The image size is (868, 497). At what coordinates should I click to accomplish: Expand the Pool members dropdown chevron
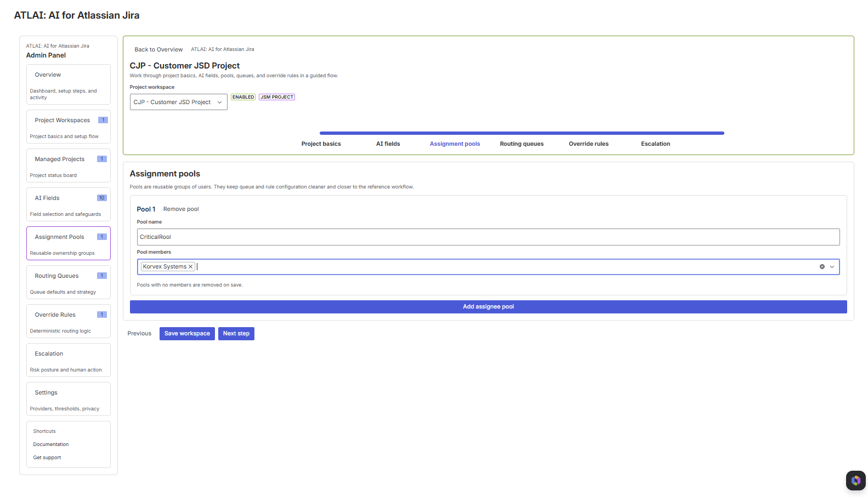(x=832, y=267)
